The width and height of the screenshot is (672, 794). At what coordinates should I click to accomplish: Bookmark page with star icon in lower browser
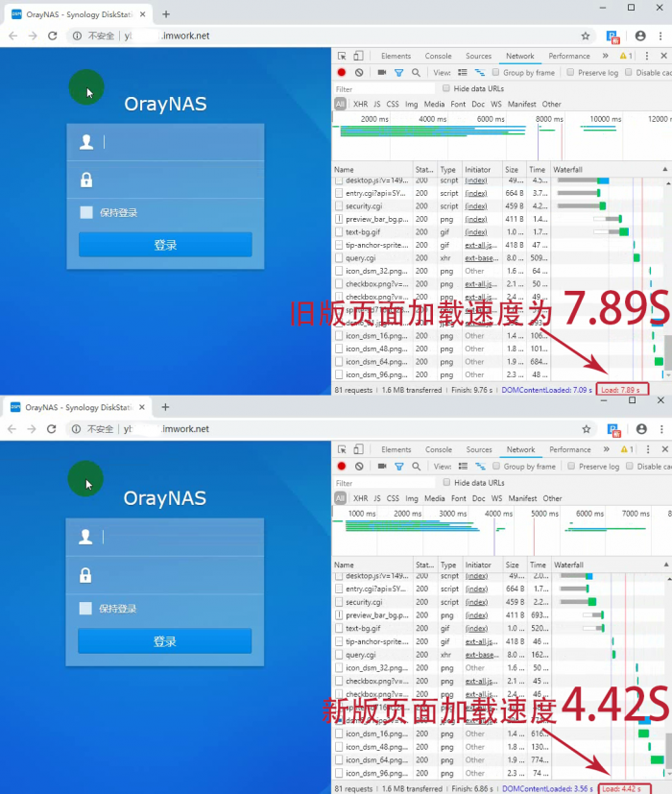[587, 429]
